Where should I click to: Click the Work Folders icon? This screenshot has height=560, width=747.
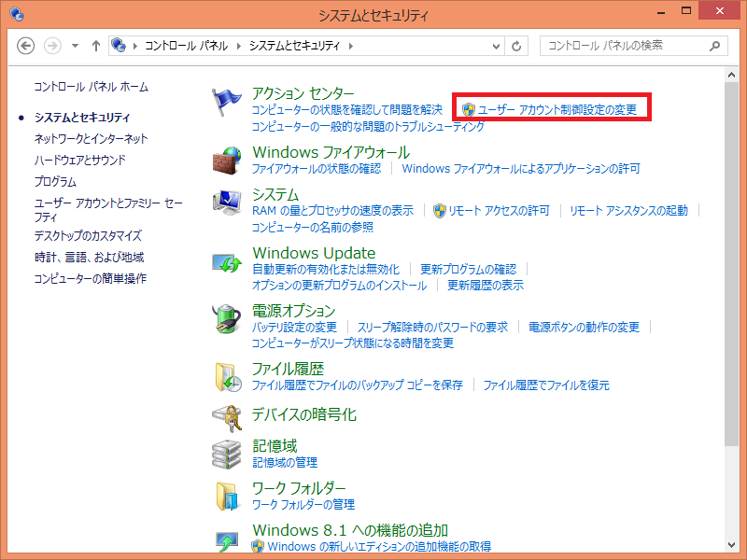[227, 497]
